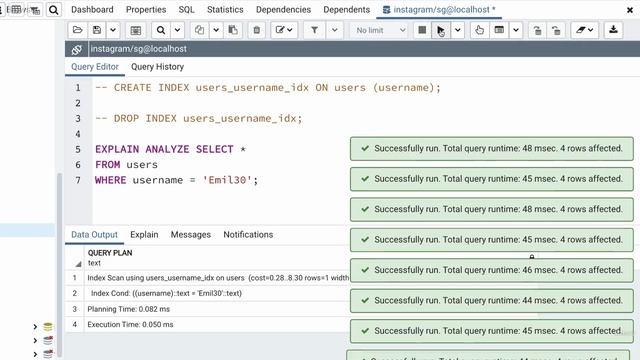The width and height of the screenshot is (640, 360).
Task: Click the yellow database icon in the browser tree
Action: [48, 327]
